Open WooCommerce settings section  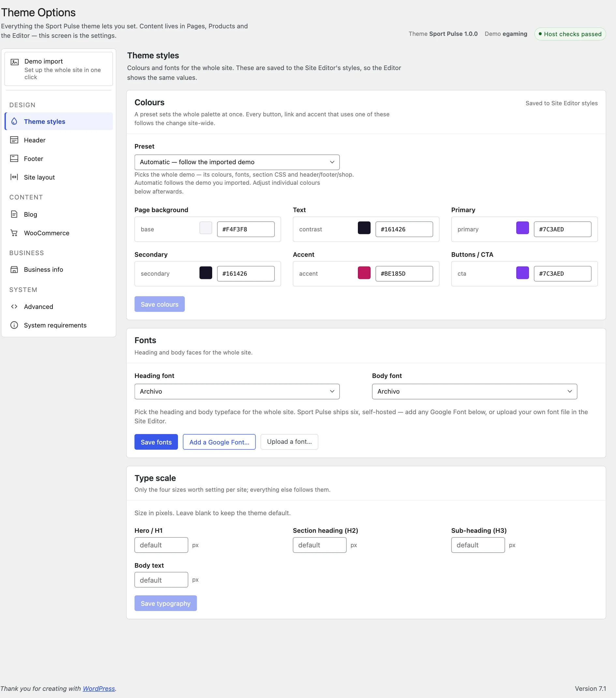(x=59, y=233)
